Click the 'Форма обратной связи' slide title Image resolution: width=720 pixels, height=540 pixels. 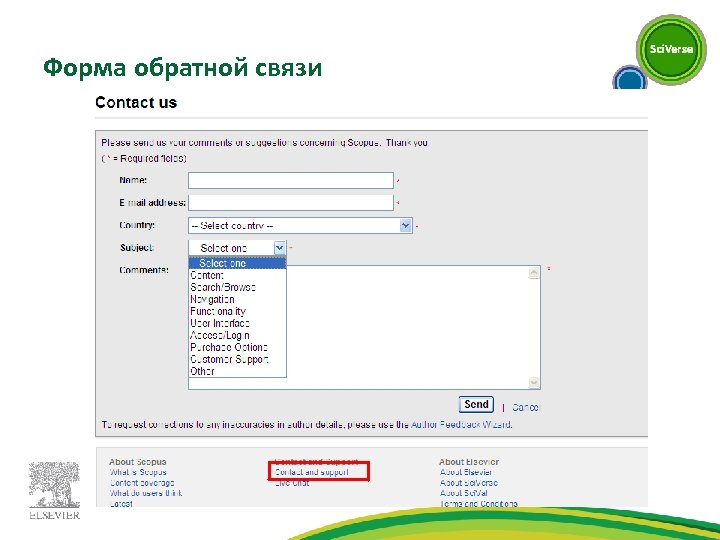[183, 68]
